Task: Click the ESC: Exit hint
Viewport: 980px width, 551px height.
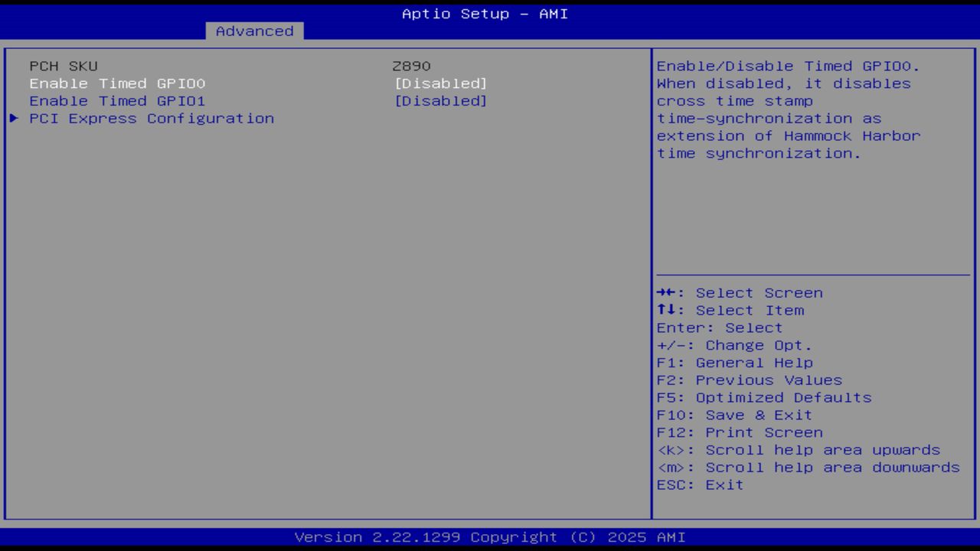Action: tap(699, 484)
